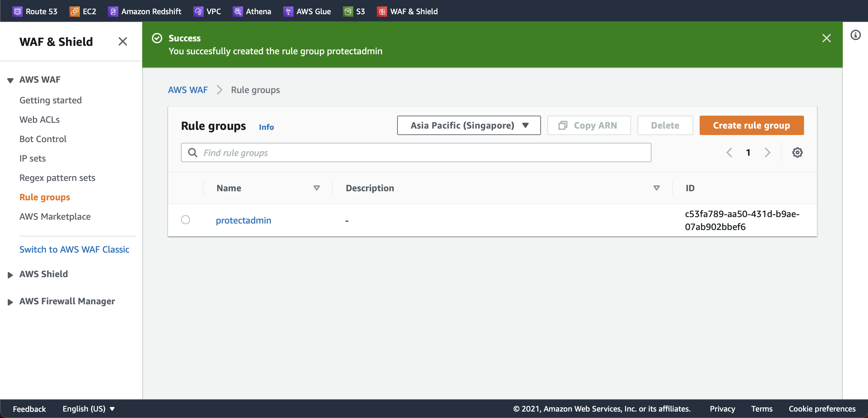Click the Delete button
This screenshot has height=418, width=868.
point(665,125)
